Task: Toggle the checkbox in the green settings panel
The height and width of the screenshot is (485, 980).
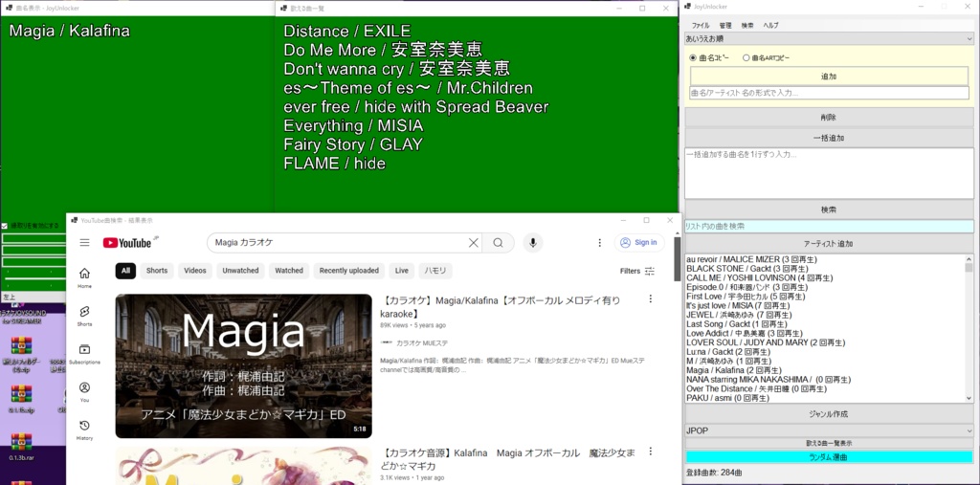Action: (5, 226)
